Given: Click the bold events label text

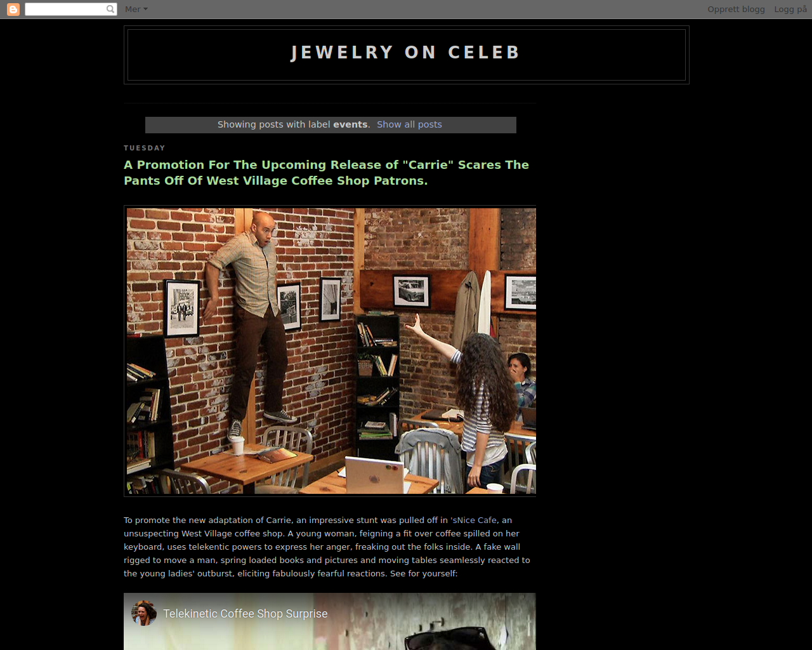Looking at the screenshot, I should (x=350, y=124).
